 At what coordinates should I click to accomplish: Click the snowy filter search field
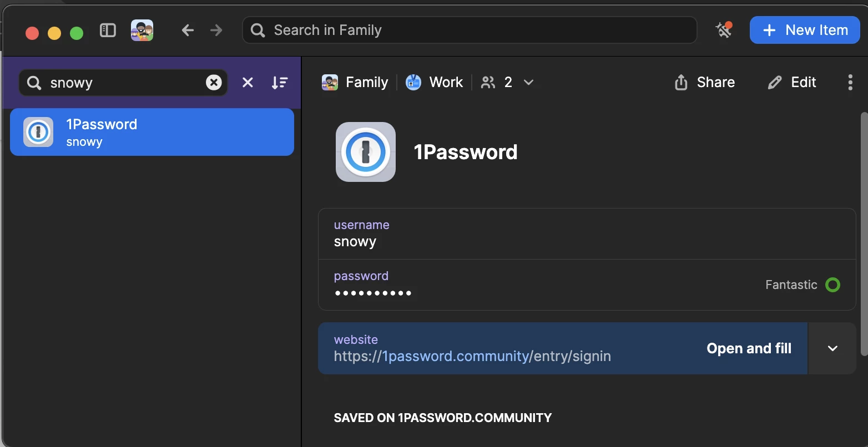tap(123, 83)
